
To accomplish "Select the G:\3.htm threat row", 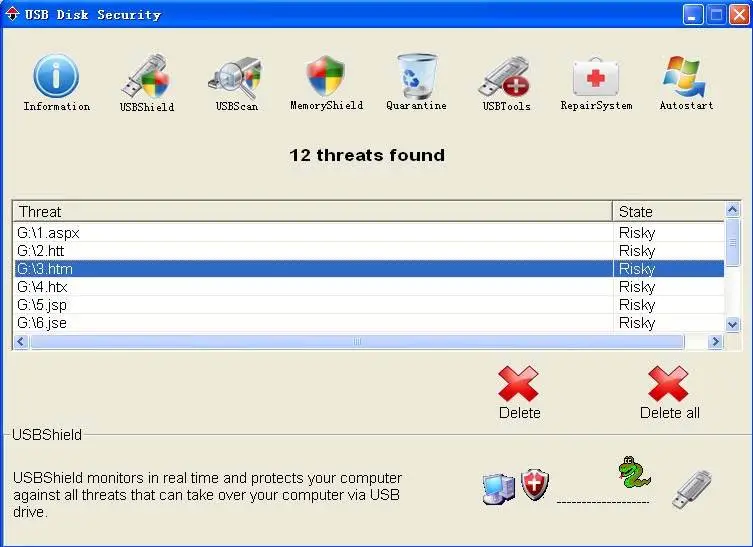I will pyautogui.click(x=369, y=269).
